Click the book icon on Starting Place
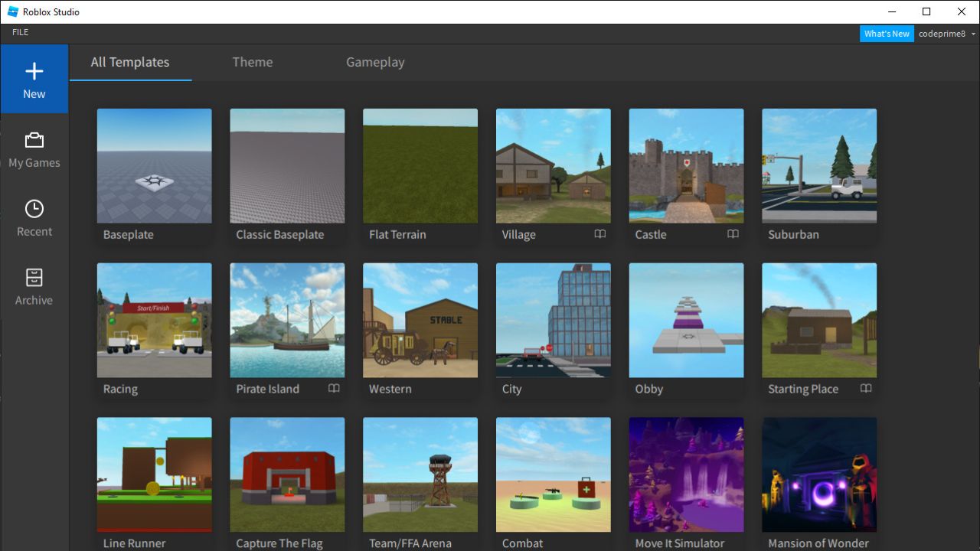The width and height of the screenshot is (980, 551). coord(866,389)
